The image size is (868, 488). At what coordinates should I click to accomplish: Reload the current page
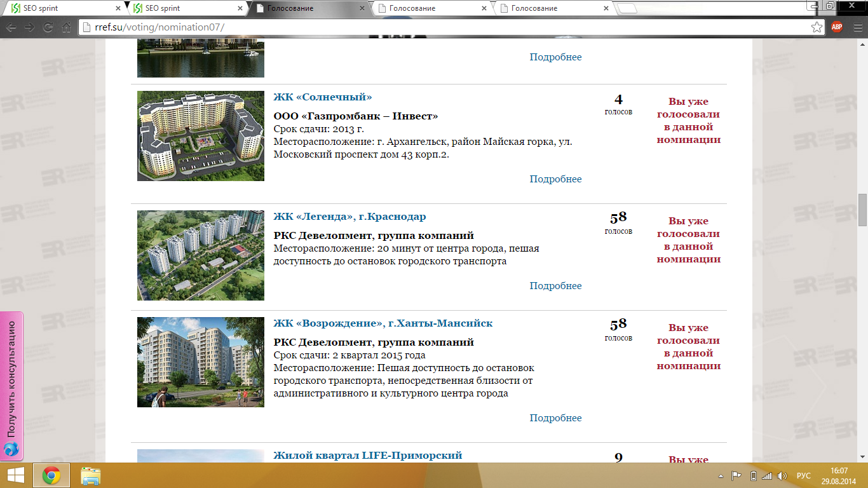pos(48,27)
